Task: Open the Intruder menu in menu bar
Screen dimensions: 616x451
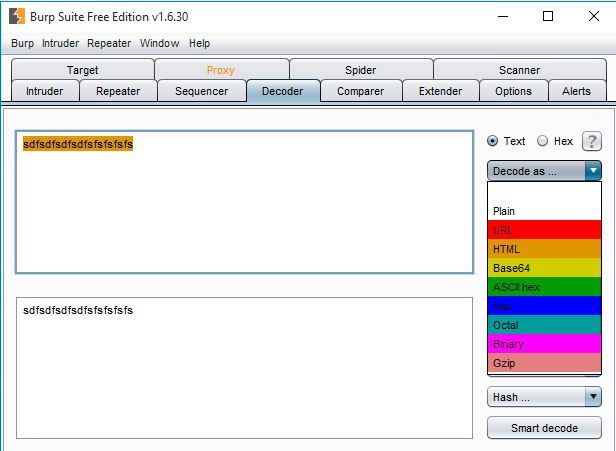Action: point(60,43)
